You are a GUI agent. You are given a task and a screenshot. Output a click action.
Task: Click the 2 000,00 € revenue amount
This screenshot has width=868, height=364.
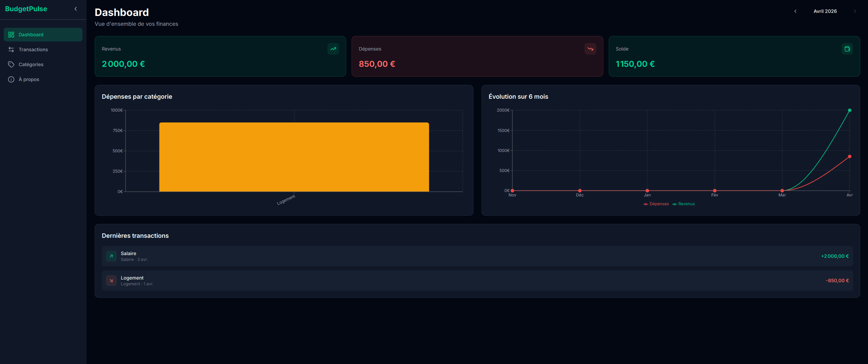pyautogui.click(x=123, y=64)
